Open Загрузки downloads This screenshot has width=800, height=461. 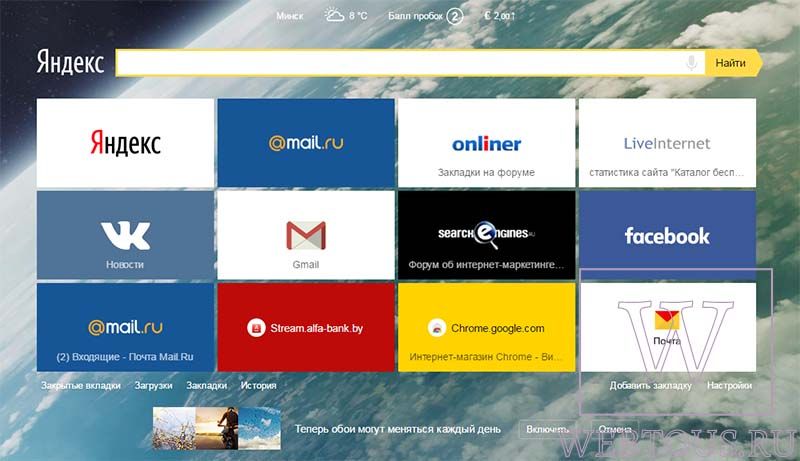click(154, 386)
